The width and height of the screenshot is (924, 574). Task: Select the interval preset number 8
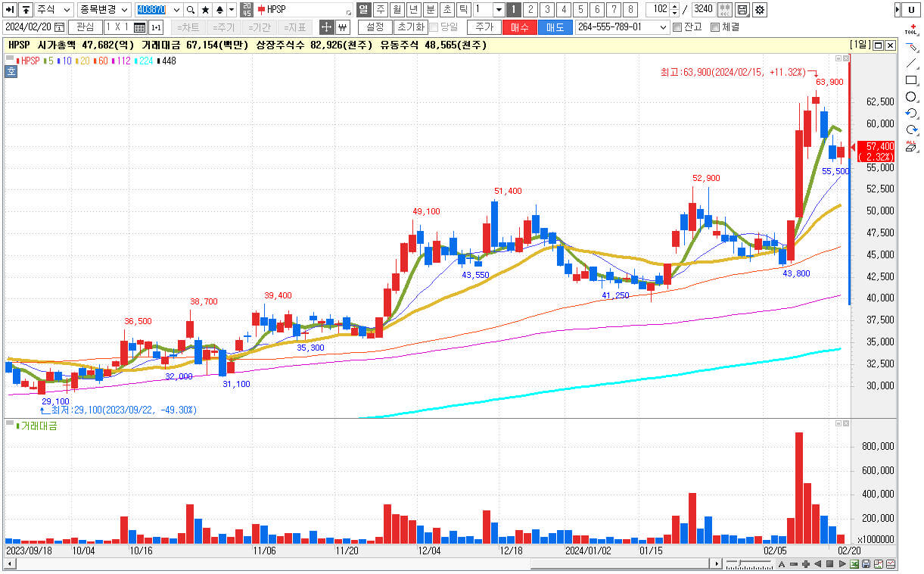point(630,10)
